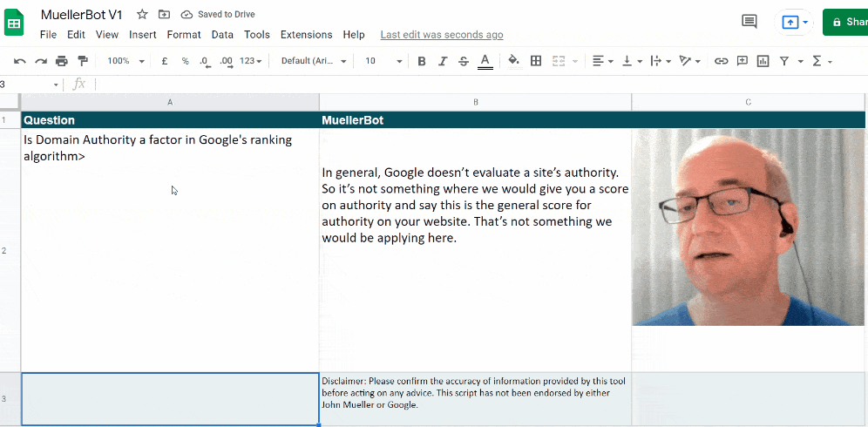The width and height of the screenshot is (868, 427).
Task: Click the Undo arrow
Action: tap(20, 61)
